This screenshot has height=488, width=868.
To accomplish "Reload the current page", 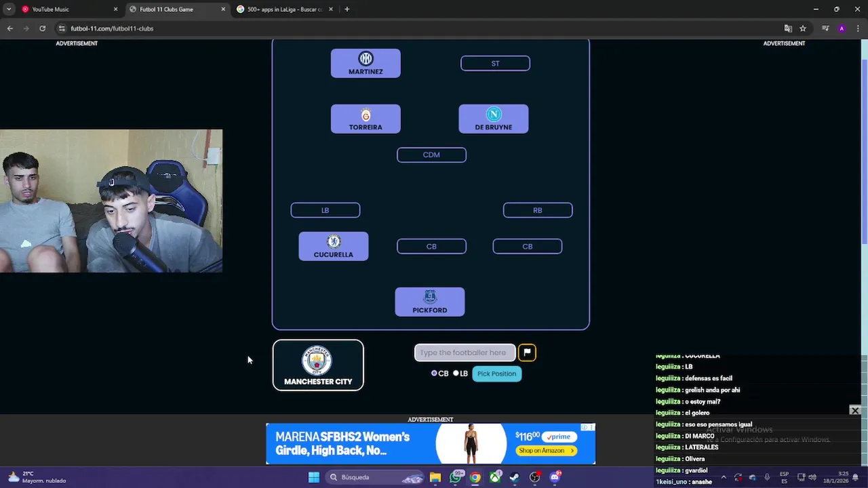I will 43,28.
